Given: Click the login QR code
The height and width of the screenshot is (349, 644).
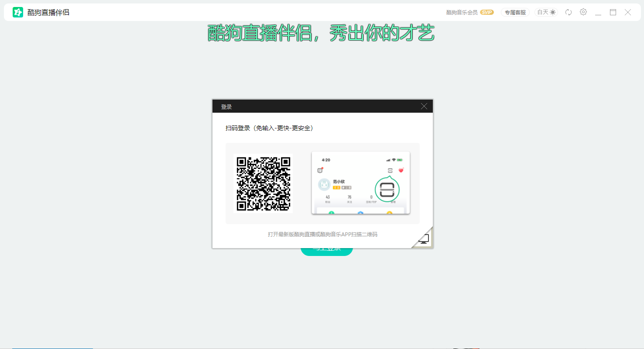Looking at the screenshot, I should pyautogui.click(x=263, y=184).
